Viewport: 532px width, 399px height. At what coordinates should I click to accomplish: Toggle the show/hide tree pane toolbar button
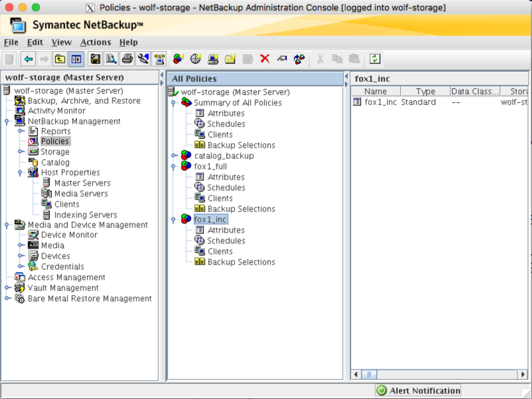tap(76, 59)
